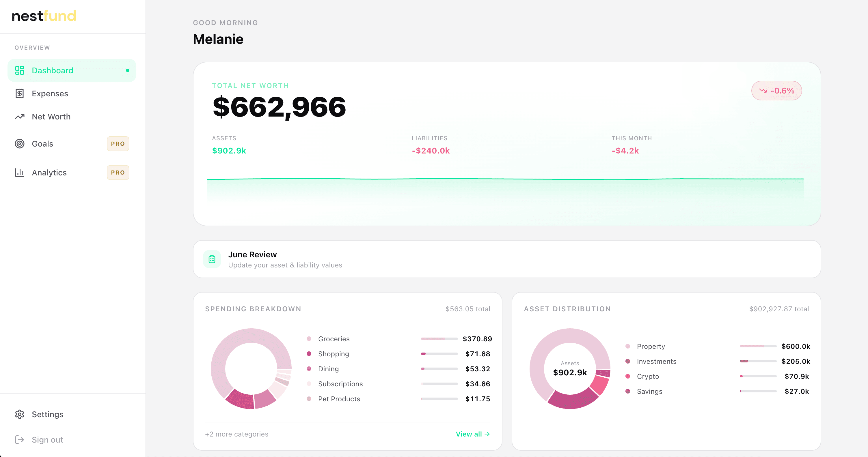Image resolution: width=868 pixels, height=457 pixels.
Task: Click the $370.89 Groceries amount
Action: click(x=477, y=339)
